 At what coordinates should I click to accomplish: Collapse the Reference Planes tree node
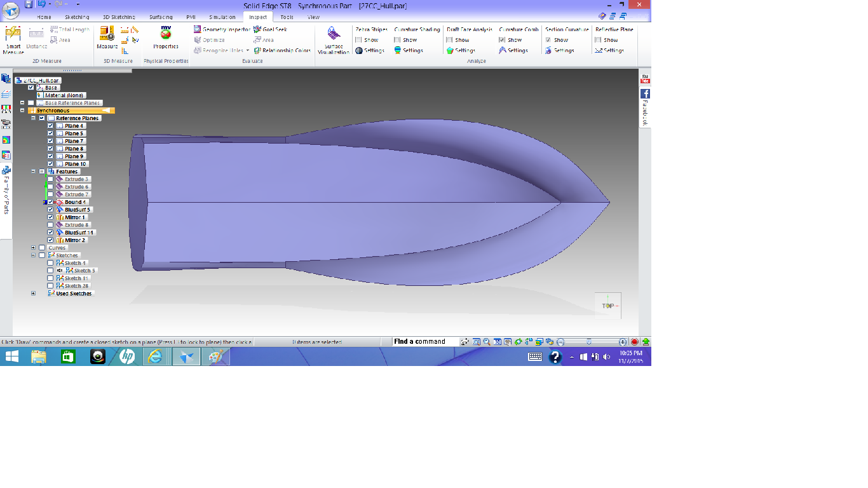[33, 118]
